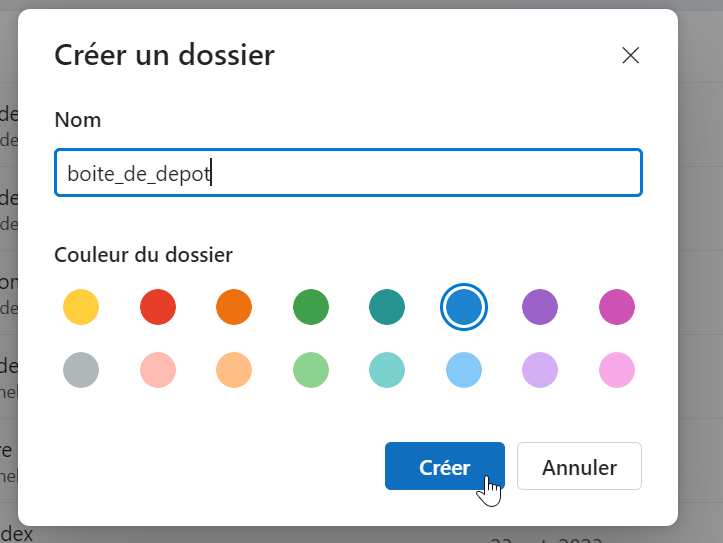The height and width of the screenshot is (543, 723).
Task: Pick the green folder color
Action: (x=311, y=307)
